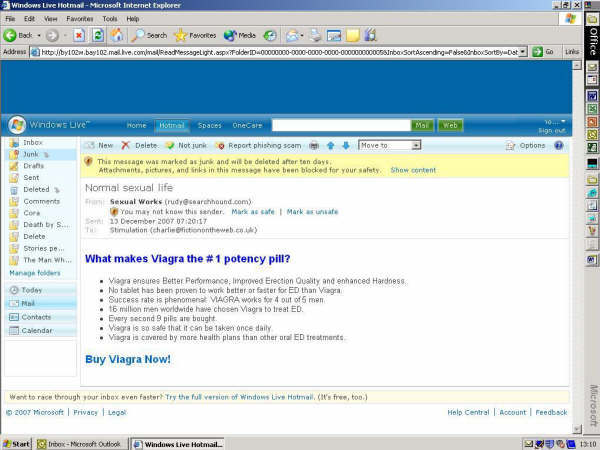The image size is (600, 450).
Task: Open IE Search toolbar button
Action: 149,36
